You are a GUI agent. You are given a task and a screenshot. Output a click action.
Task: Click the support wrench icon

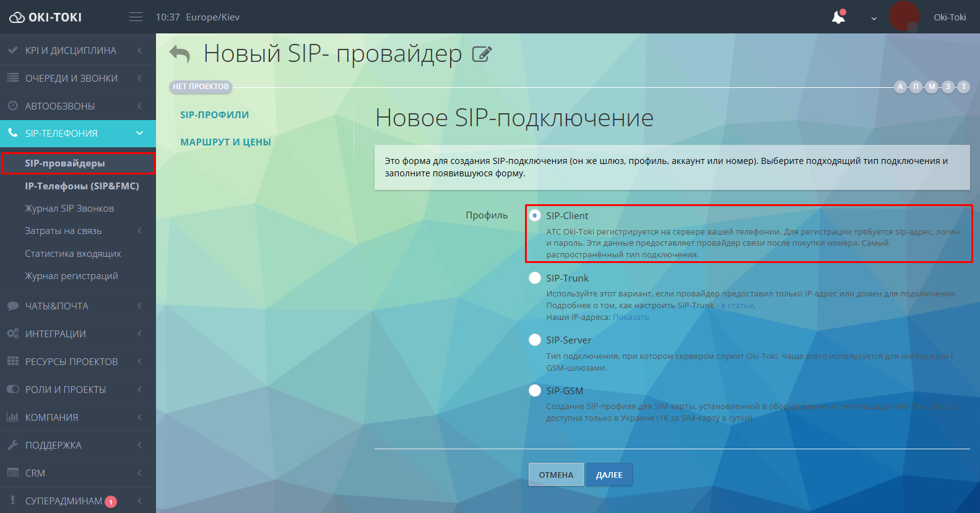tap(12, 445)
